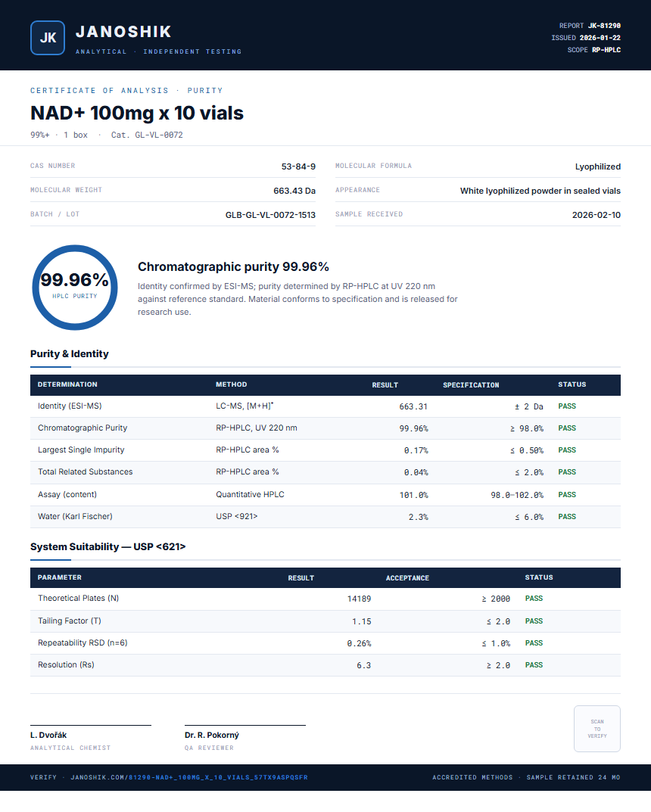Click the SPECIFICATION column header
651x812 pixels.
pyautogui.click(x=471, y=384)
